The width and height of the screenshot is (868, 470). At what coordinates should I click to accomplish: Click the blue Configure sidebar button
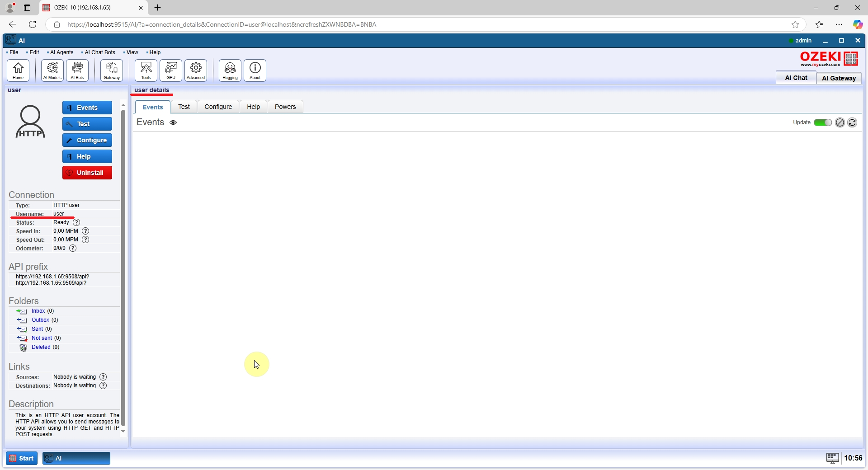click(x=87, y=140)
